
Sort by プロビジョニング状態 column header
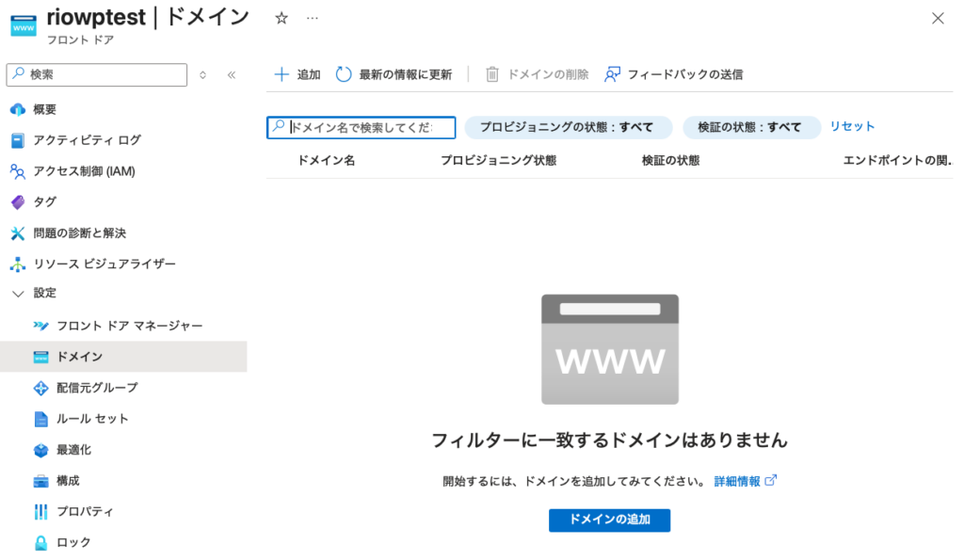pos(499,160)
